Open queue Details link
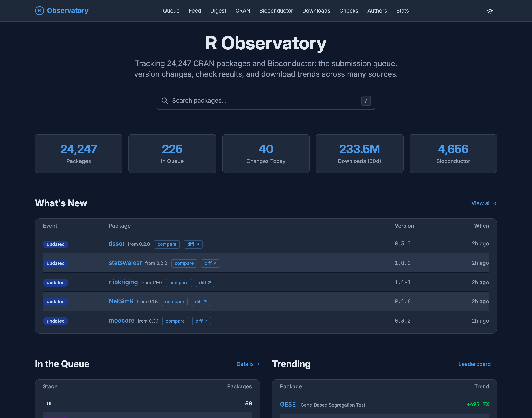 (x=248, y=364)
